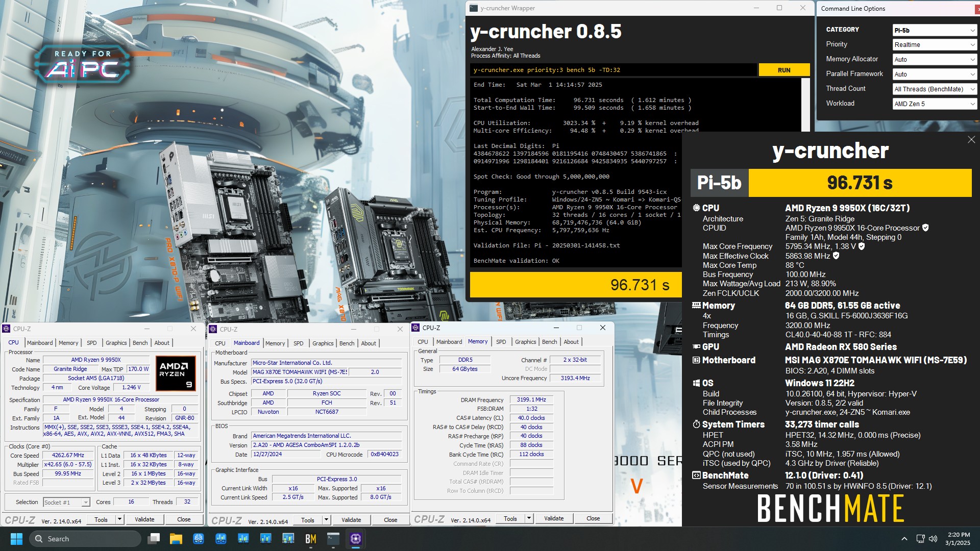Click the yellow RUN button in y-cruncher

784,70
